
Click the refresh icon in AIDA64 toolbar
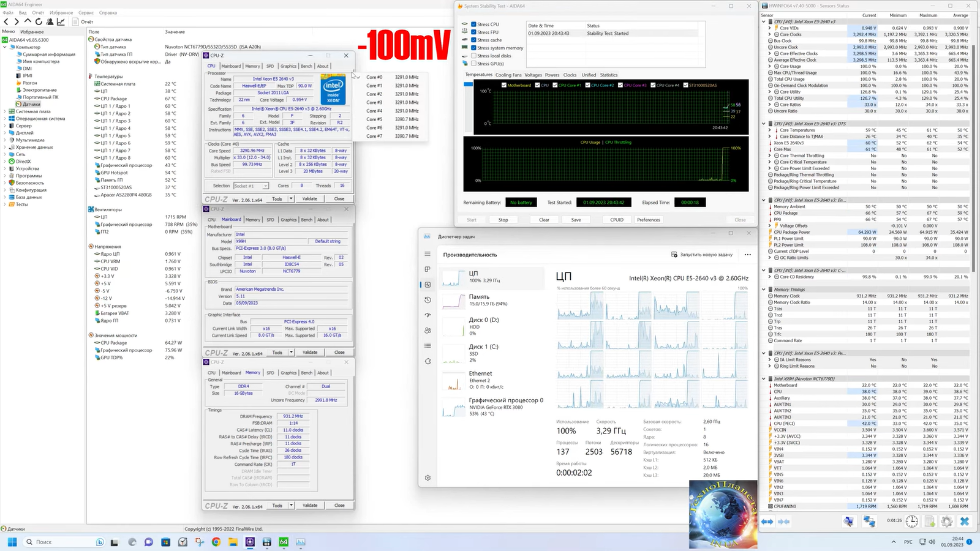[39, 21]
